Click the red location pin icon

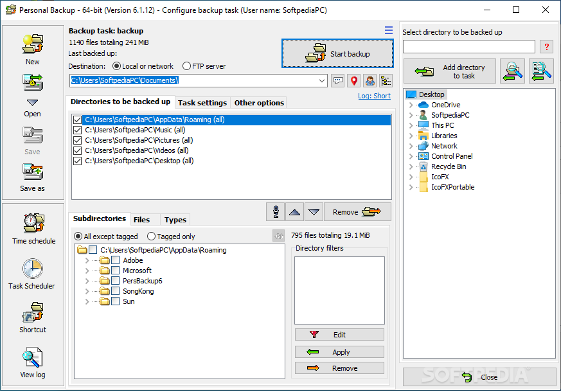click(x=354, y=81)
